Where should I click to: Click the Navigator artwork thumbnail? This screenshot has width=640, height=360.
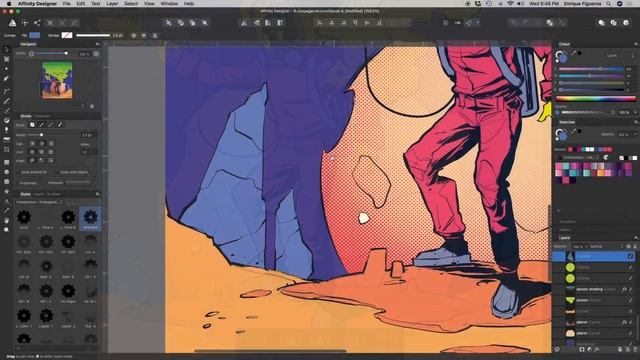57,80
